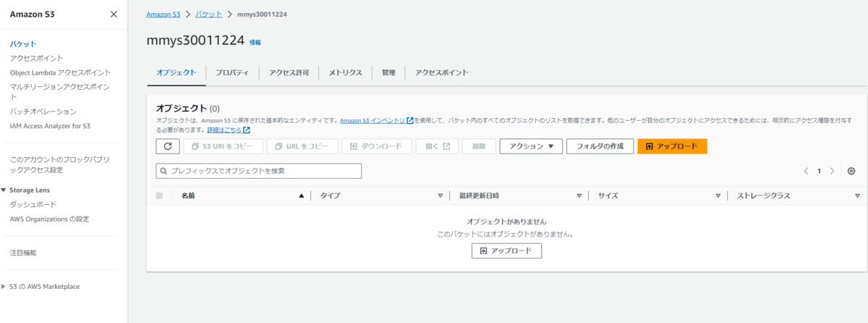Open account block public access settings

(59, 164)
